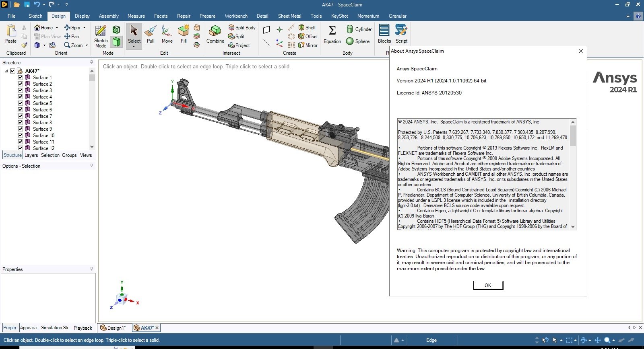Click the Undo arrow
The width and height of the screenshot is (644, 349).
[37, 5]
